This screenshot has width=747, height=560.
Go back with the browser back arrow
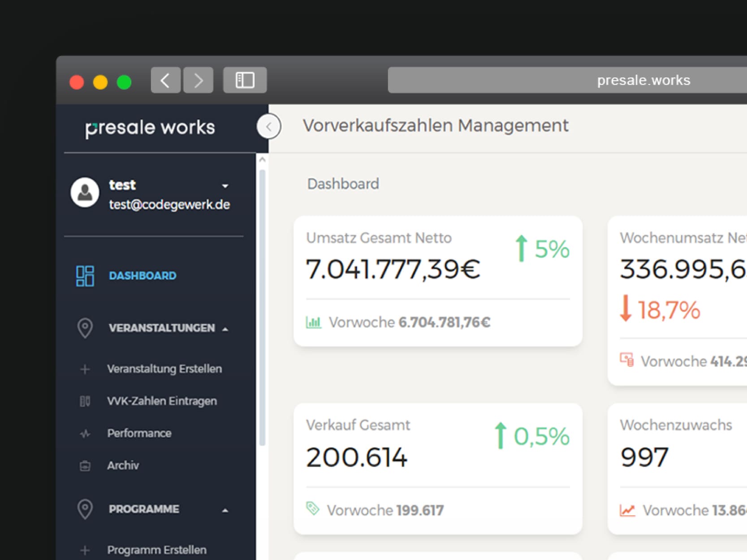point(165,80)
